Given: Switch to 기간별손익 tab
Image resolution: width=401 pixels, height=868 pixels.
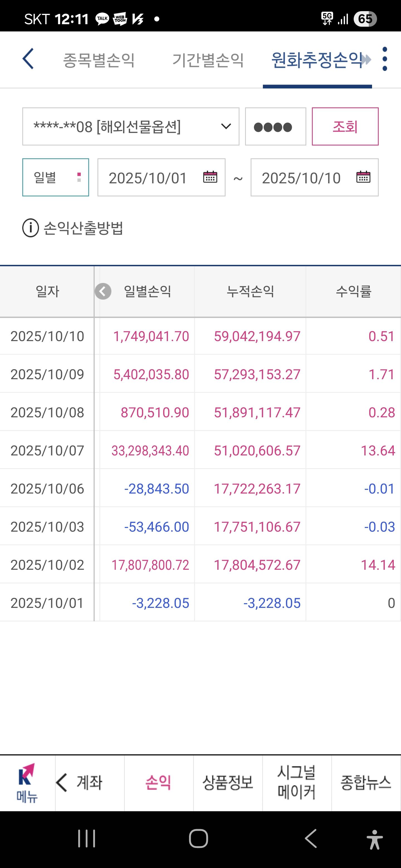Looking at the screenshot, I should pos(208,60).
